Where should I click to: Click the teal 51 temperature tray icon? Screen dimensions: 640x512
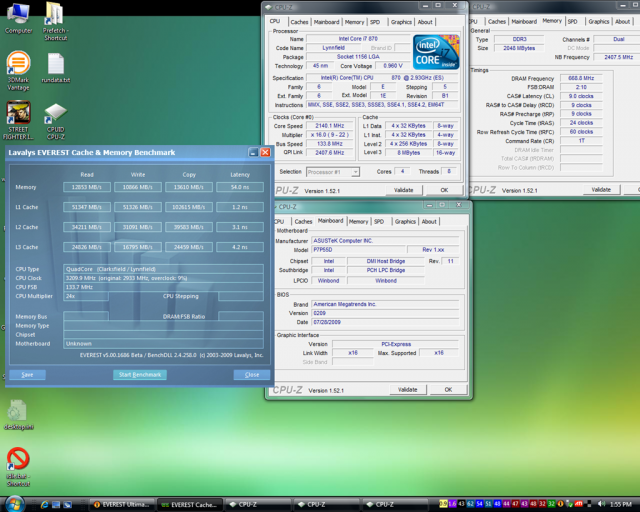(x=488, y=504)
